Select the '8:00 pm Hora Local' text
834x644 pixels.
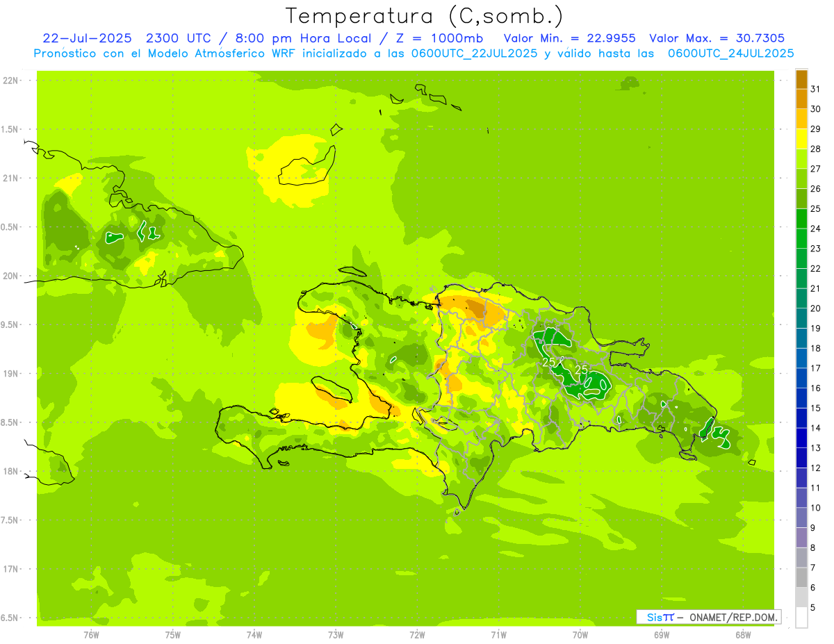click(304, 38)
